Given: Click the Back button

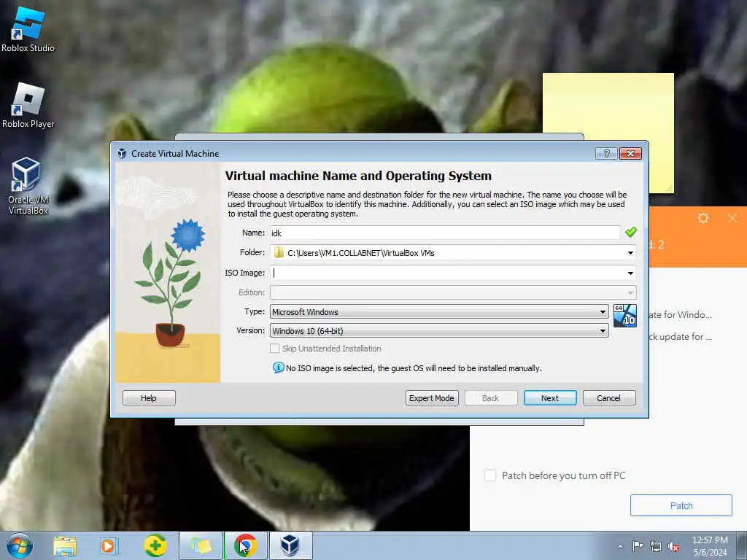Looking at the screenshot, I should coord(491,398).
